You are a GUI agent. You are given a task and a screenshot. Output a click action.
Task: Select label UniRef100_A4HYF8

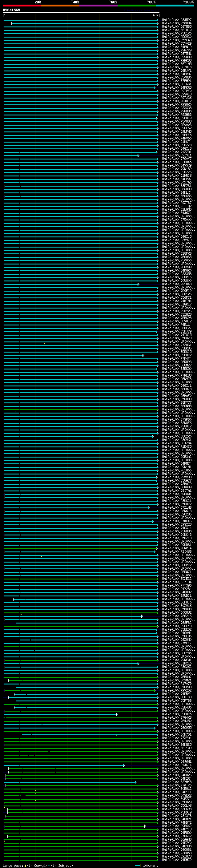coord(177,830)
